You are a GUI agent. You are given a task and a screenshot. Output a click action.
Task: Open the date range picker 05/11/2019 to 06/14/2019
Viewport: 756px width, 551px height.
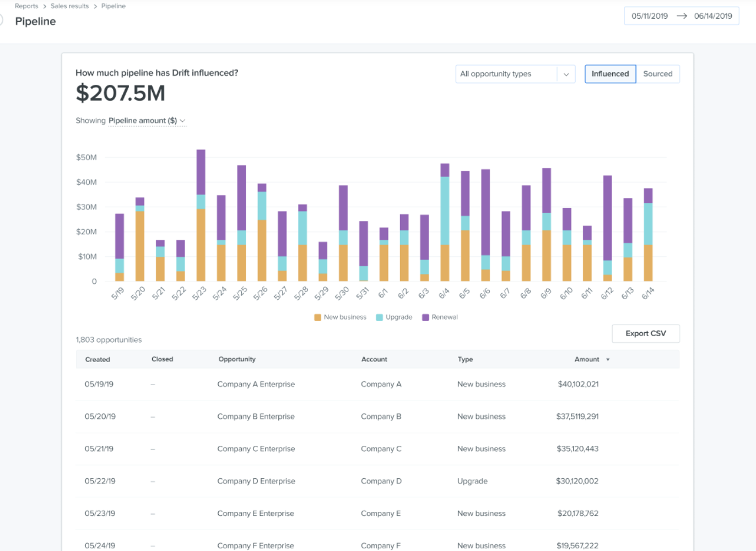pyautogui.click(x=682, y=16)
